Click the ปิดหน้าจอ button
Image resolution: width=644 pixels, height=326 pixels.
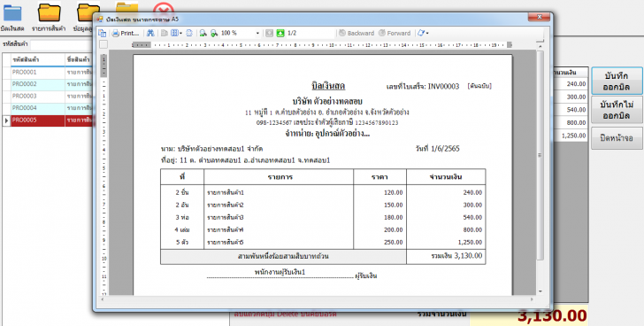pyautogui.click(x=617, y=138)
